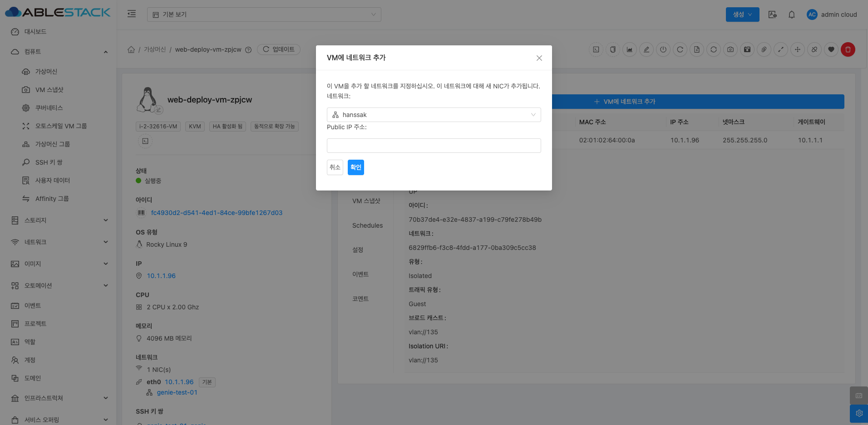Click the heart icon in VM toolbar
Viewport: 868px width, 425px height.
click(x=831, y=49)
